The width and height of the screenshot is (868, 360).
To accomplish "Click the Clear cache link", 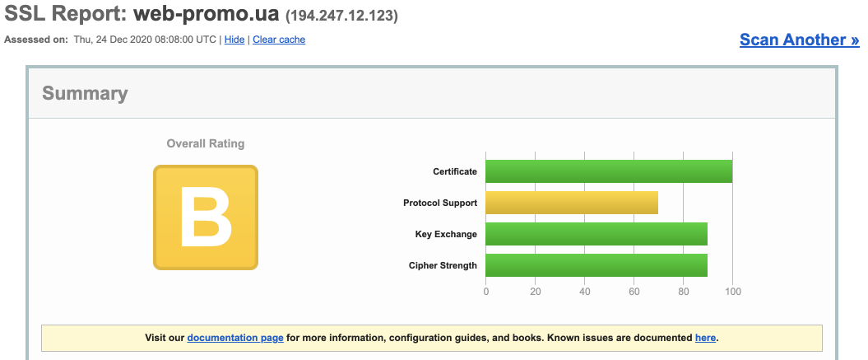I will pyautogui.click(x=279, y=40).
